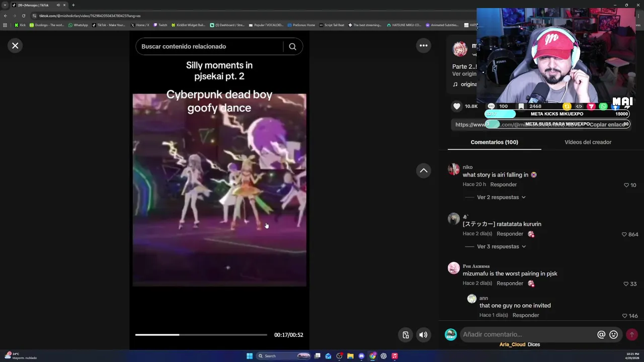Reply to niko's comment via Responder

coord(503,185)
